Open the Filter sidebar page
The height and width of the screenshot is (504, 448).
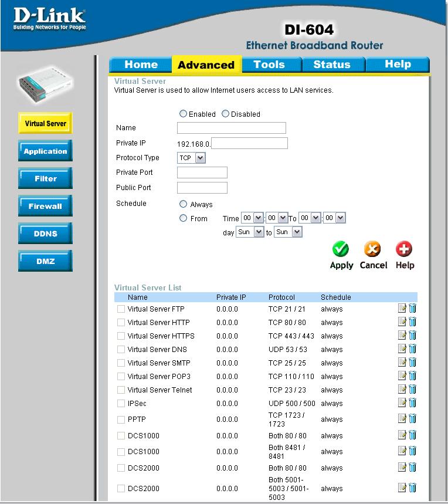click(x=45, y=178)
